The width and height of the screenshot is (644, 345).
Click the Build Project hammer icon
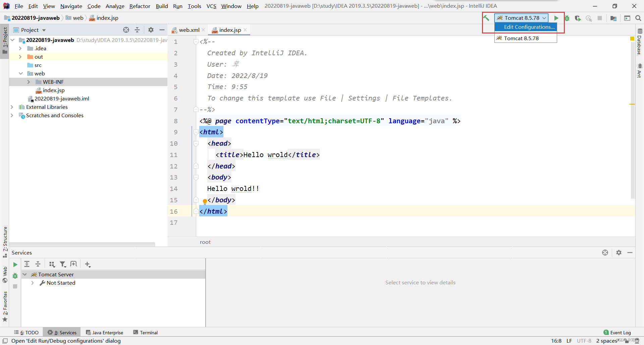(x=486, y=18)
